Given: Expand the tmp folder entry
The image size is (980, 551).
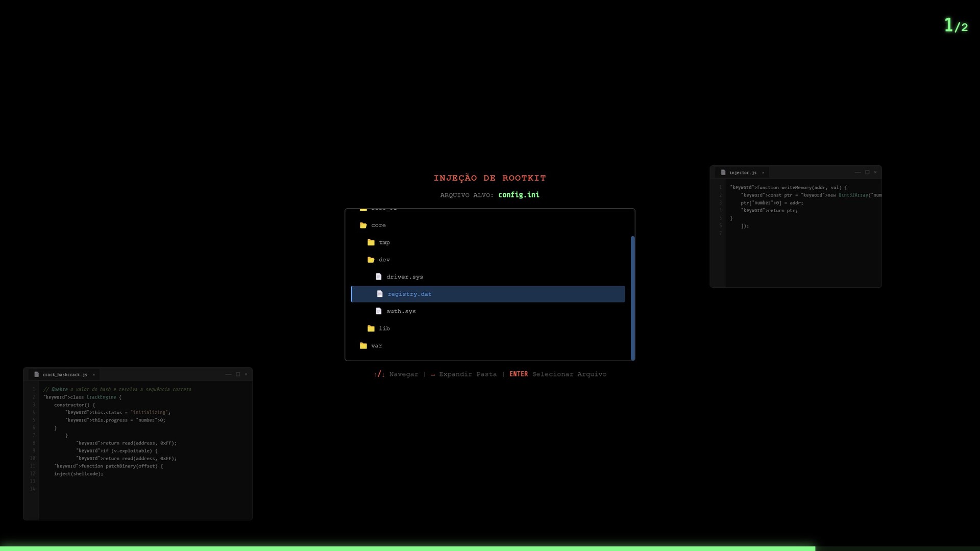Looking at the screenshot, I should pos(384,242).
